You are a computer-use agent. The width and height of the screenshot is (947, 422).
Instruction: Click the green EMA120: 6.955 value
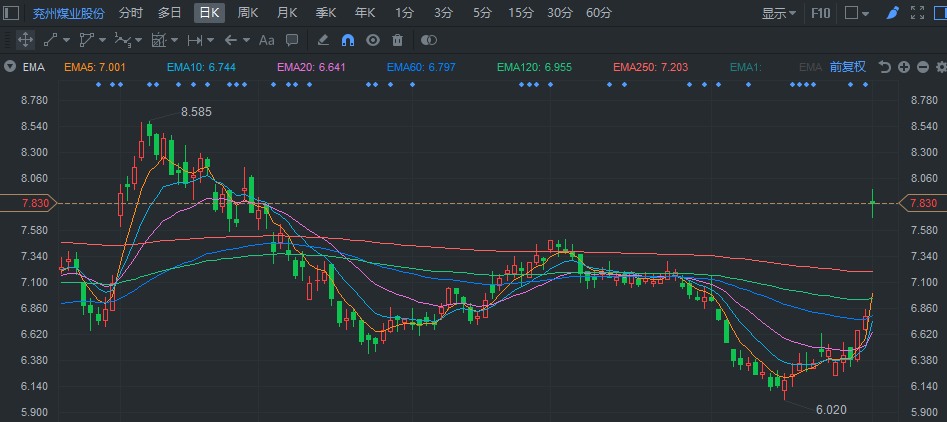534,67
